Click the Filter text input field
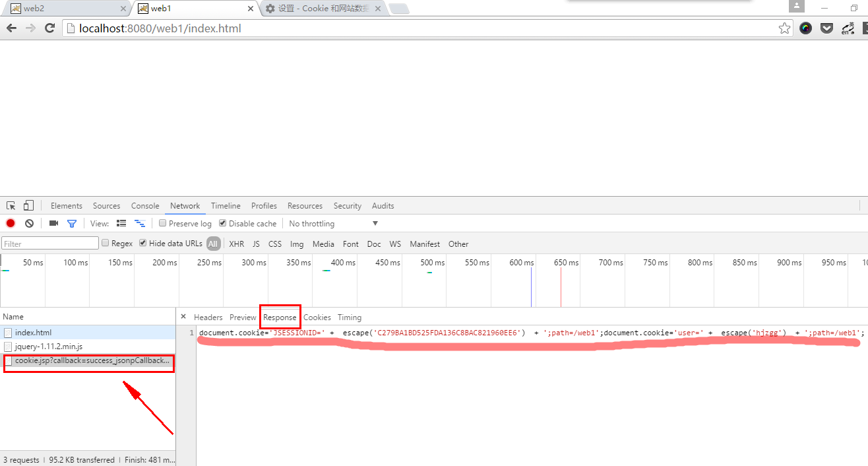This screenshot has width=868, height=466. (x=50, y=244)
